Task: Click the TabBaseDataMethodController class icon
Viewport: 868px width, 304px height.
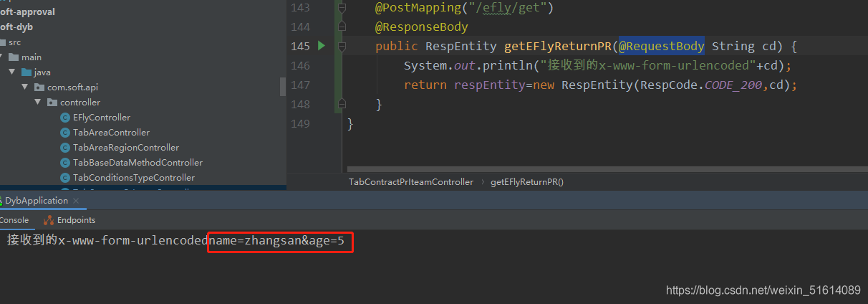Action: pos(65,163)
